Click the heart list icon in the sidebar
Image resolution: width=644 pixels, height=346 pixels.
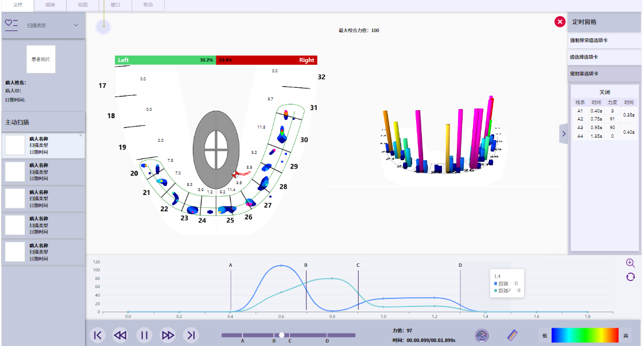(11, 24)
